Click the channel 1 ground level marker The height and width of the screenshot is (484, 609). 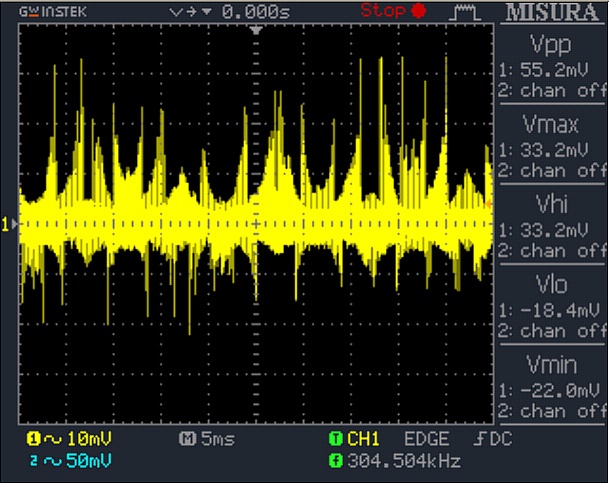point(10,224)
